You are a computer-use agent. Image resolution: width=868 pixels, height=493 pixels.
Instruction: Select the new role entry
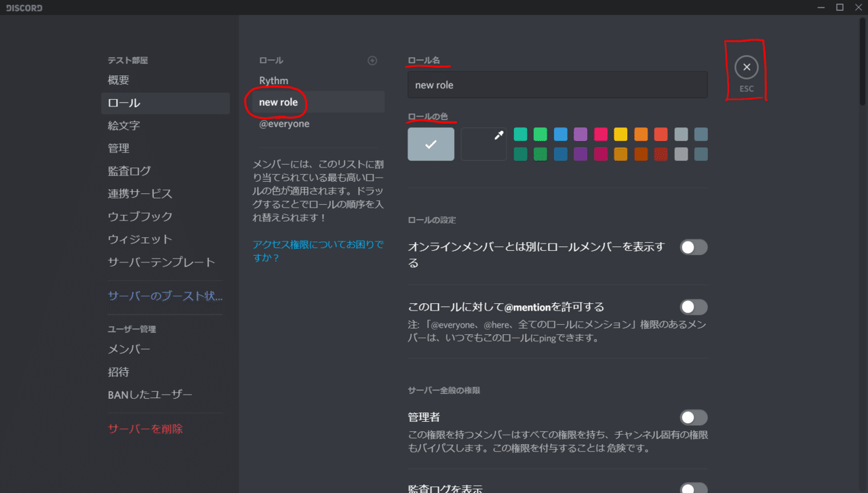point(318,102)
